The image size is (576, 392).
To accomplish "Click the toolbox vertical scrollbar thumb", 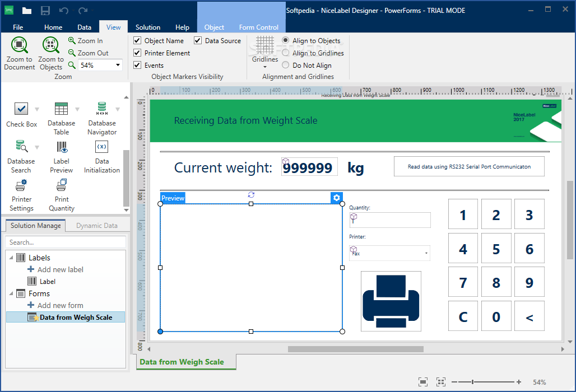I will click(126, 178).
